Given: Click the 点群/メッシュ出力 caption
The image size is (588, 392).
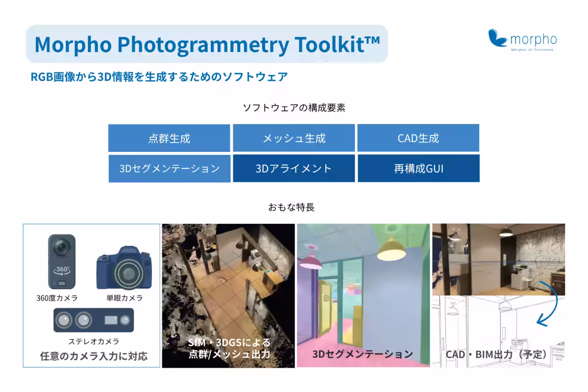Looking at the screenshot, I should point(229,354).
